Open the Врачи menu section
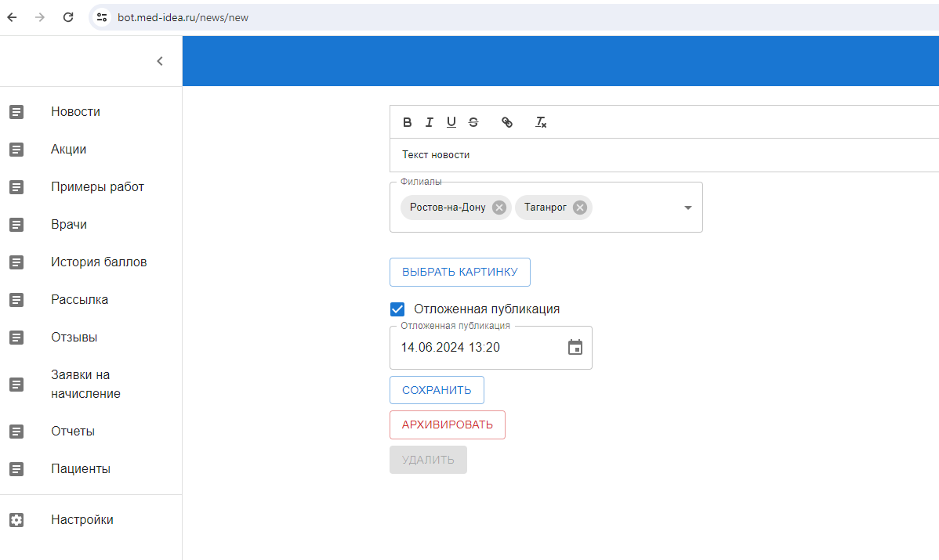Image resolution: width=939 pixels, height=560 pixels. (x=91, y=224)
